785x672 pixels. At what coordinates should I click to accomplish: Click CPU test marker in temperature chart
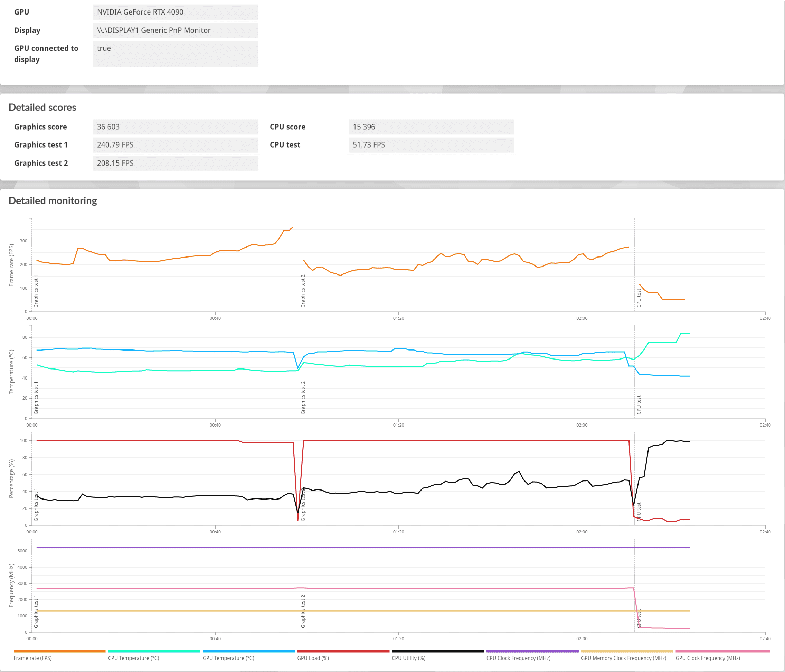639,405
